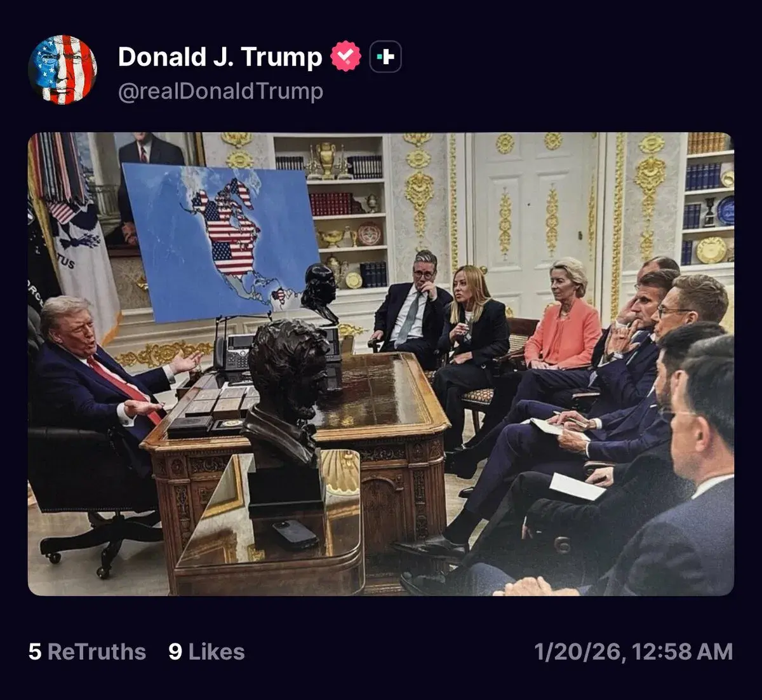
Task: Open the @realDonaldTrump handle link
Action: click(220, 91)
